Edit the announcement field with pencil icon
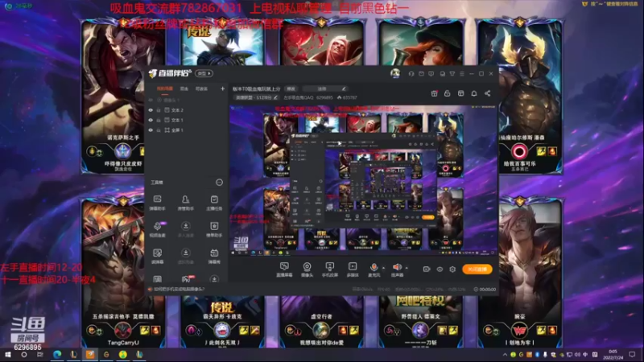Viewport: 644px width, 362px height. (x=344, y=88)
